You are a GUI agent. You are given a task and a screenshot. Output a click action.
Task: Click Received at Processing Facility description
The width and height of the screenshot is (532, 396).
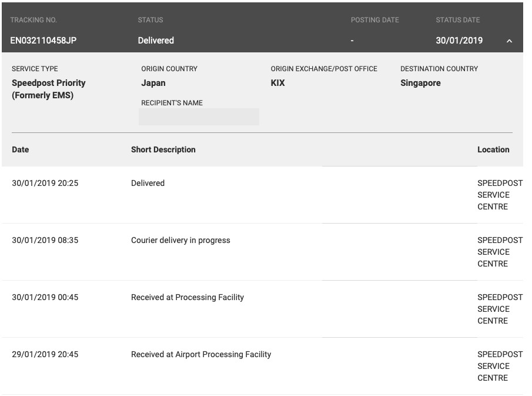(x=188, y=298)
